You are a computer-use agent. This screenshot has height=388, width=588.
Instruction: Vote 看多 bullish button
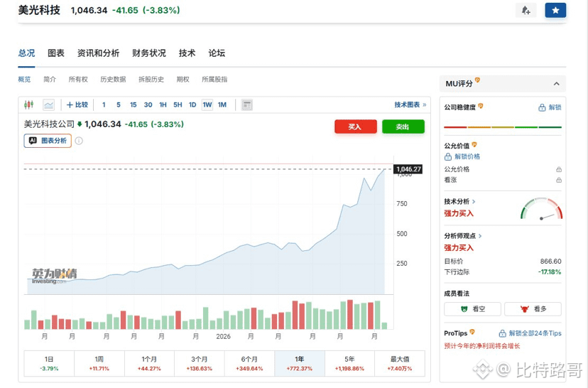tap(533, 309)
